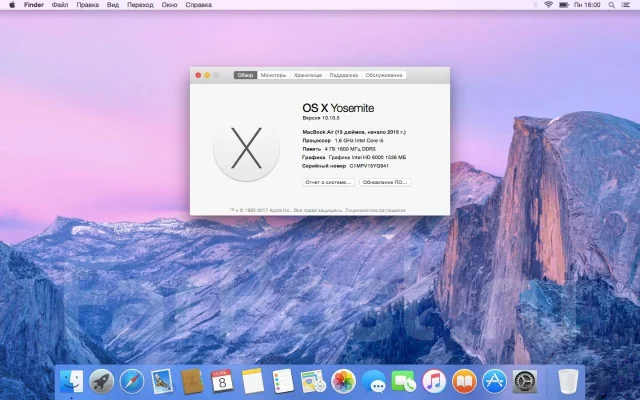The width and height of the screenshot is (640, 400).
Task: Open FaceTime icon in Dock
Action: [404, 381]
